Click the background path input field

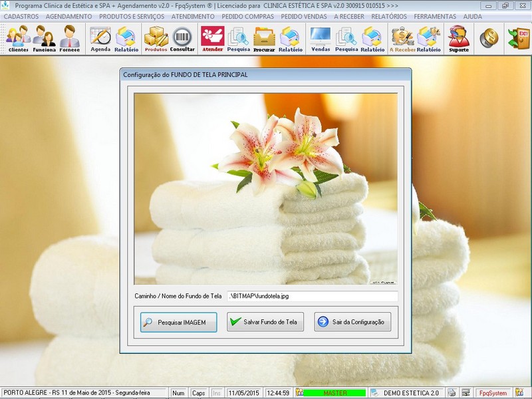(313, 296)
